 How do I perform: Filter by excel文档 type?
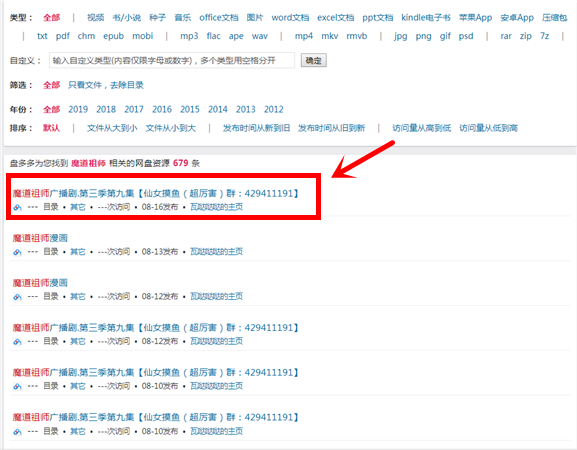click(336, 17)
